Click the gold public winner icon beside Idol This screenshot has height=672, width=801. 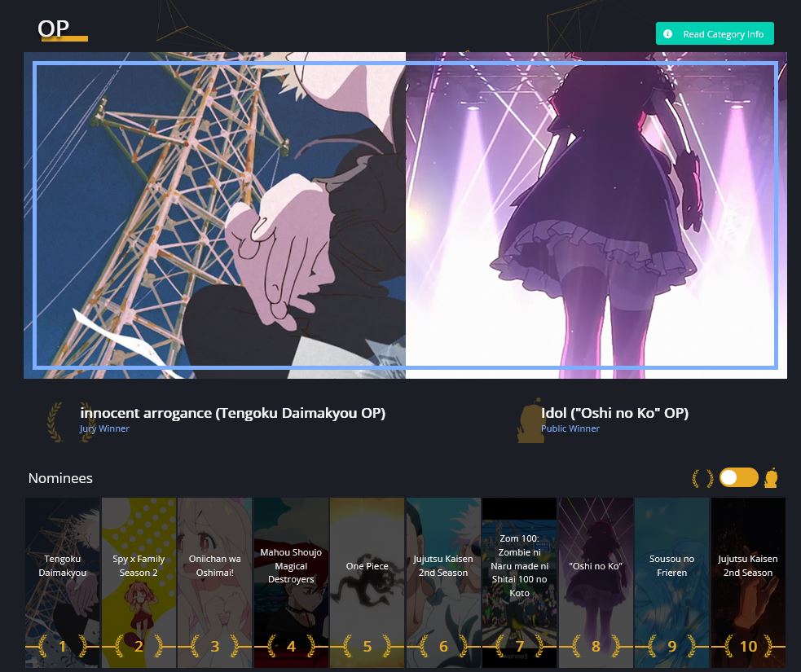[x=530, y=420]
